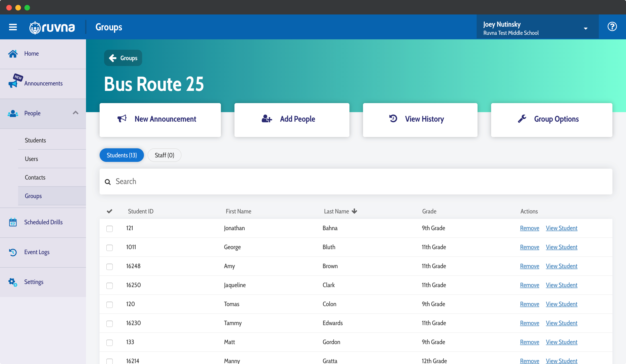The width and height of the screenshot is (626, 364).
Task: Toggle the checkbox for Jonathan Bahna
Action: (x=110, y=228)
